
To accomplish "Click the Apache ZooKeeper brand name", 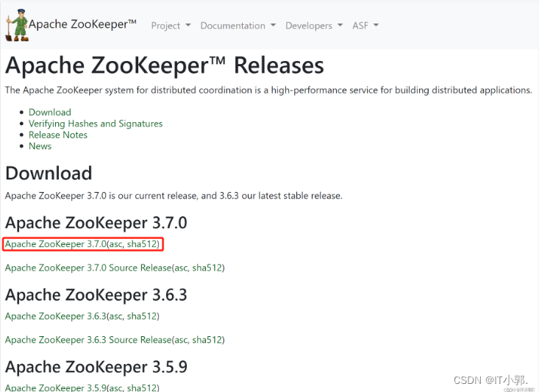I will tap(82, 24).
